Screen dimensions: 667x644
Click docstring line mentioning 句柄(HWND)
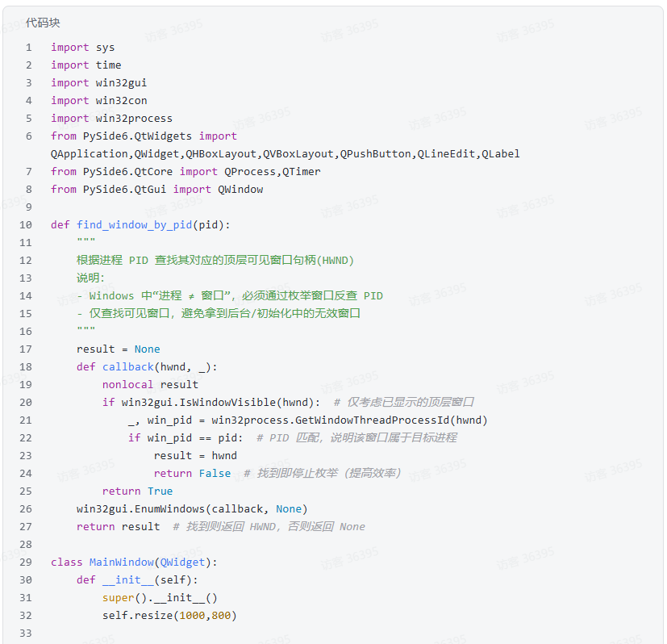click(215, 261)
